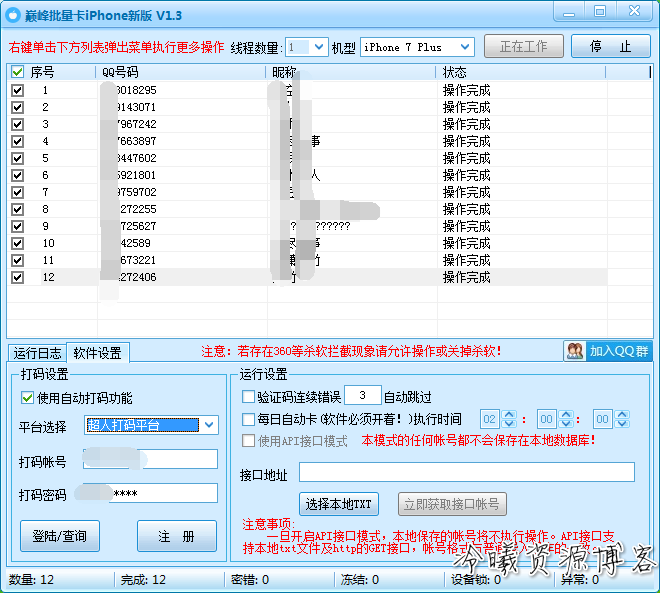Image resolution: width=660 pixels, height=593 pixels.
Task: Select row 10 status 操作完成
Action: tap(466, 243)
